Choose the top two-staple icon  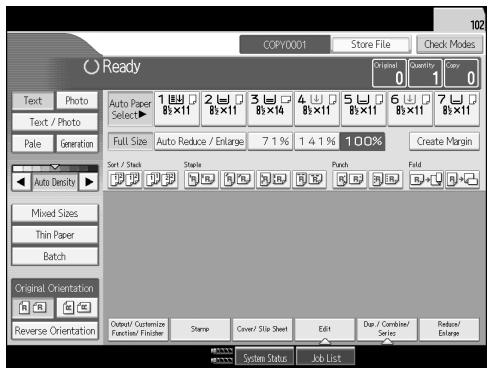[309, 180]
